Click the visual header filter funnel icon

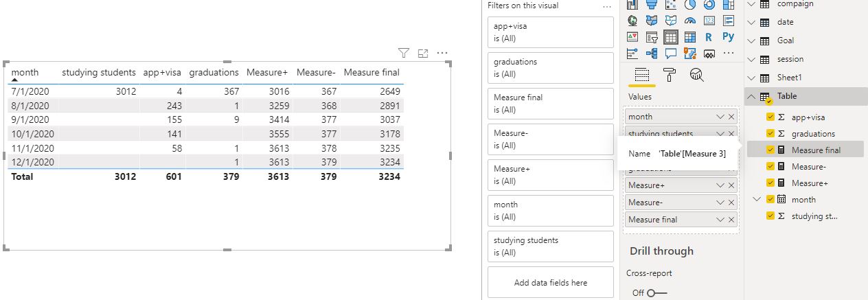404,53
